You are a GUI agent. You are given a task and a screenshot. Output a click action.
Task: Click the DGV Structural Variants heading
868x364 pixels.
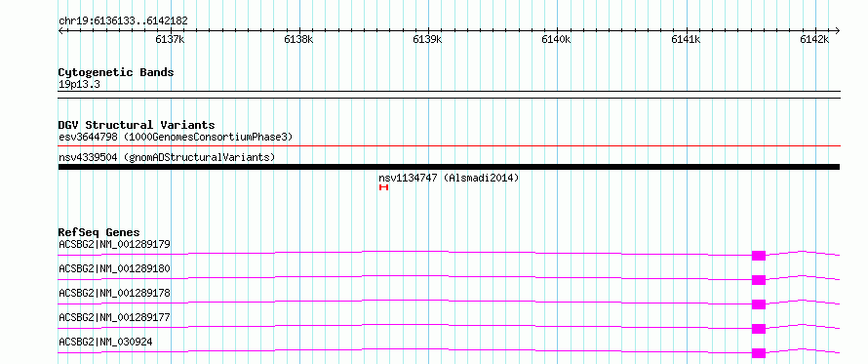[137, 125]
